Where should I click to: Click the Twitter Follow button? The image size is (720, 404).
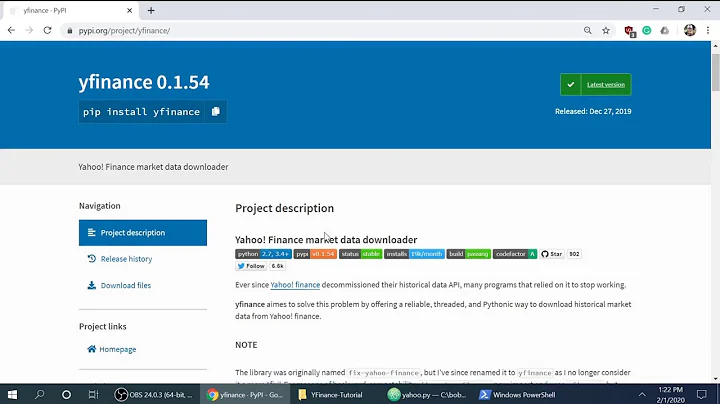coord(251,266)
